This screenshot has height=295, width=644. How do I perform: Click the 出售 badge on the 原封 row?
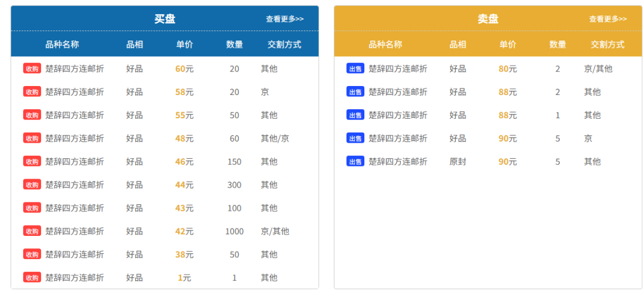(355, 162)
